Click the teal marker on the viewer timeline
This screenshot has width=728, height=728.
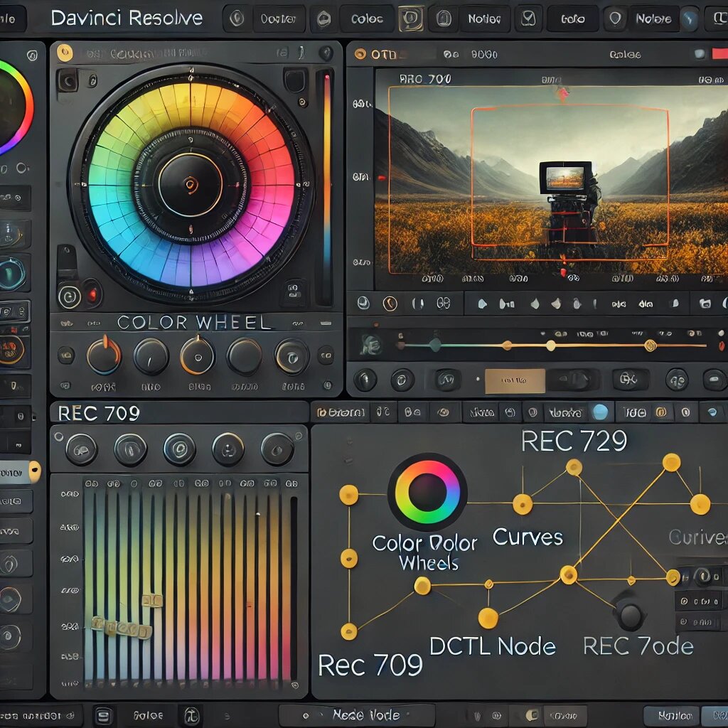point(435,345)
